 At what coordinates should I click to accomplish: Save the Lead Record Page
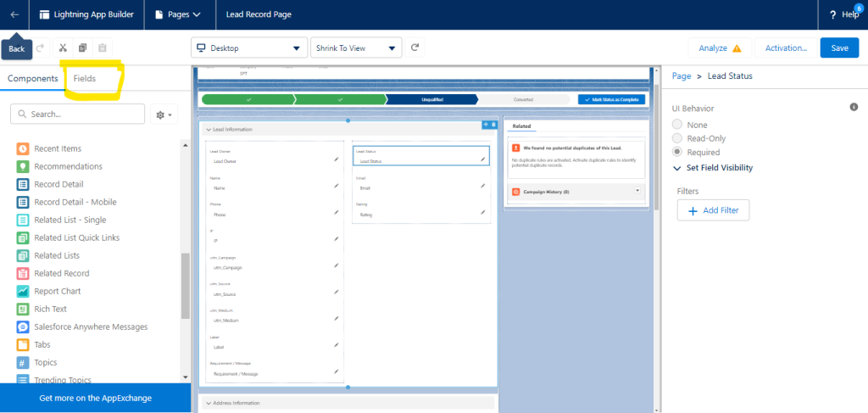tap(839, 48)
